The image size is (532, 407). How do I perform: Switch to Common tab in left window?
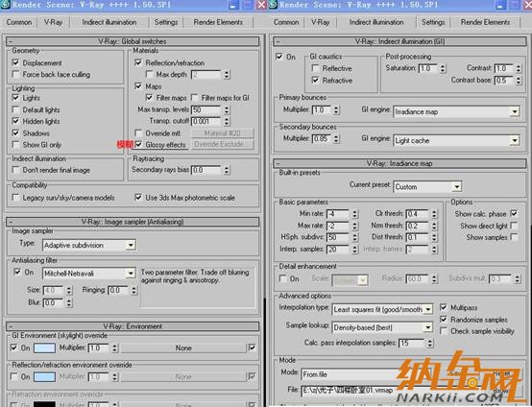coord(19,22)
